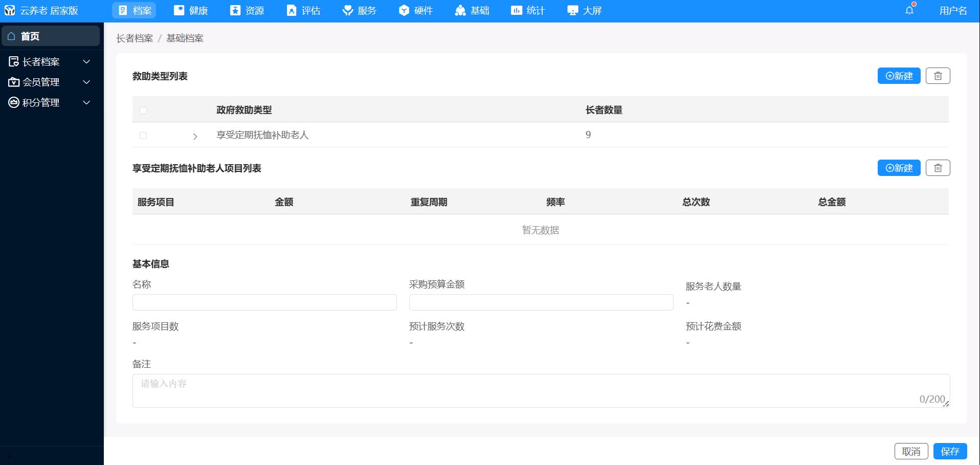
Task: Click the 备注 textarea
Action: coord(540,391)
